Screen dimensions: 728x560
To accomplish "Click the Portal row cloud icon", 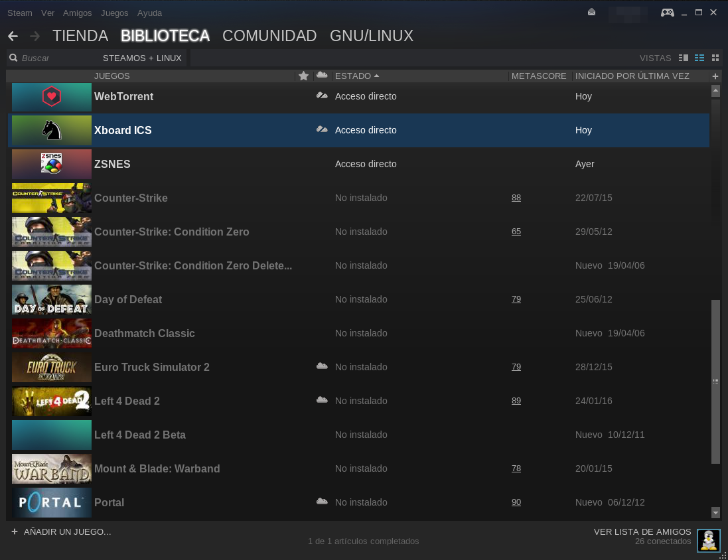I will tap(322, 502).
